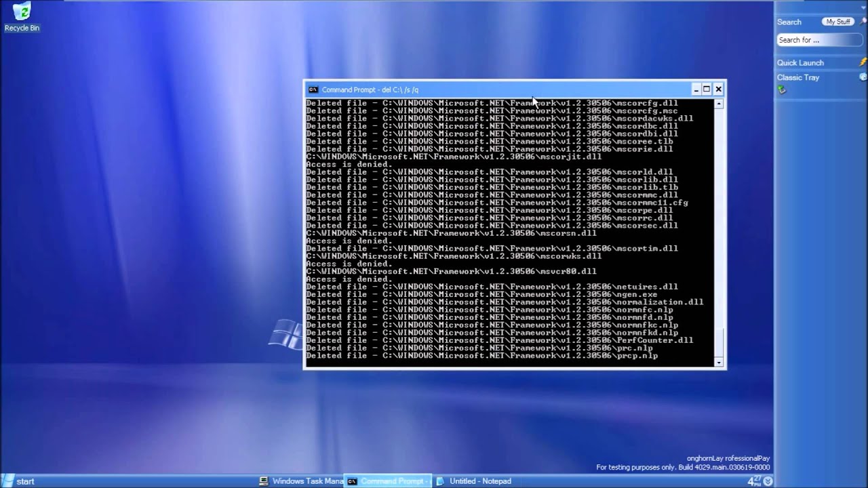Expand the notification chevron next to the clock

pyautogui.click(x=768, y=481)
